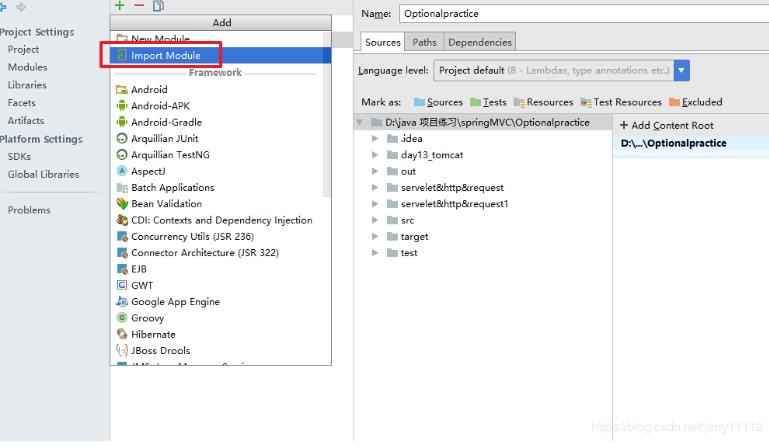Screen dimensions: 769x447
Task: Mark folder as Excluded
Action: pyautogui.click(x=696, y=102)
